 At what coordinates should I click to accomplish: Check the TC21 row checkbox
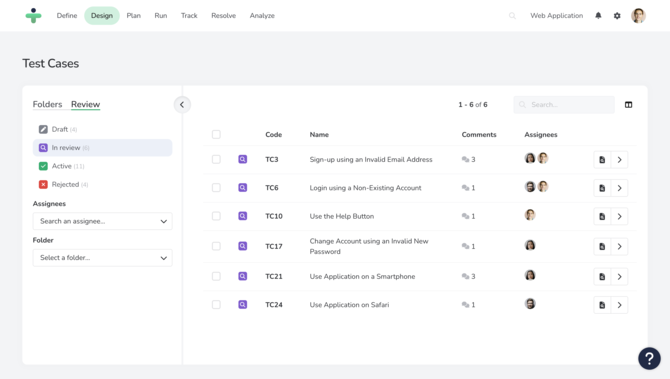(216, 276)
